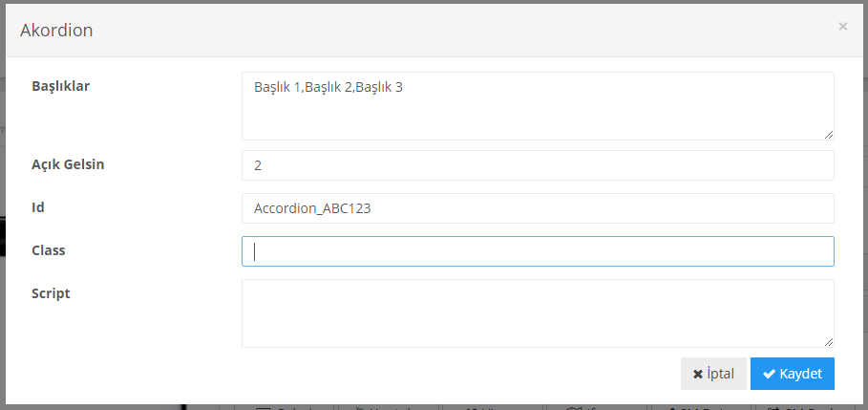Select the Id field containing Accordion_ABC123
The height and width of the screenshot is (410, 868).
coord(538,208)
